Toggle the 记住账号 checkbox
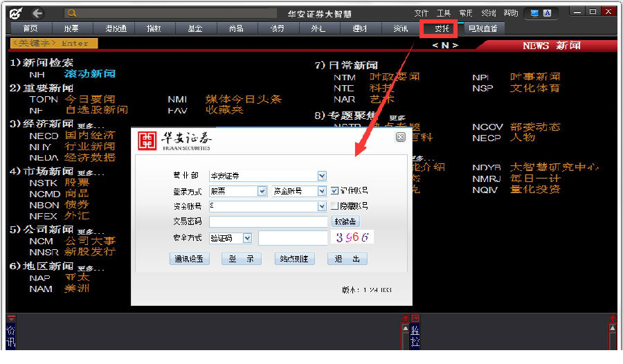 click(335, 190)
